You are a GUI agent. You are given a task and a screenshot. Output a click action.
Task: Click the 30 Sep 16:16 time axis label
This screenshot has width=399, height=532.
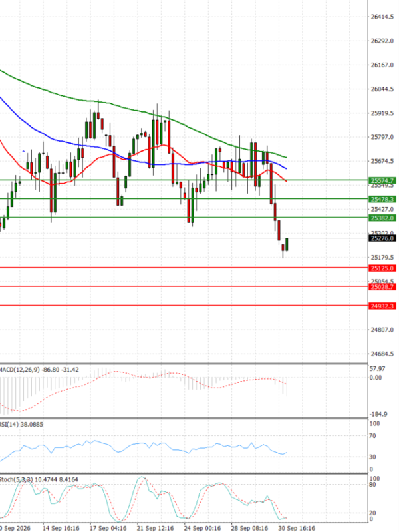click(x=297, y=528)
